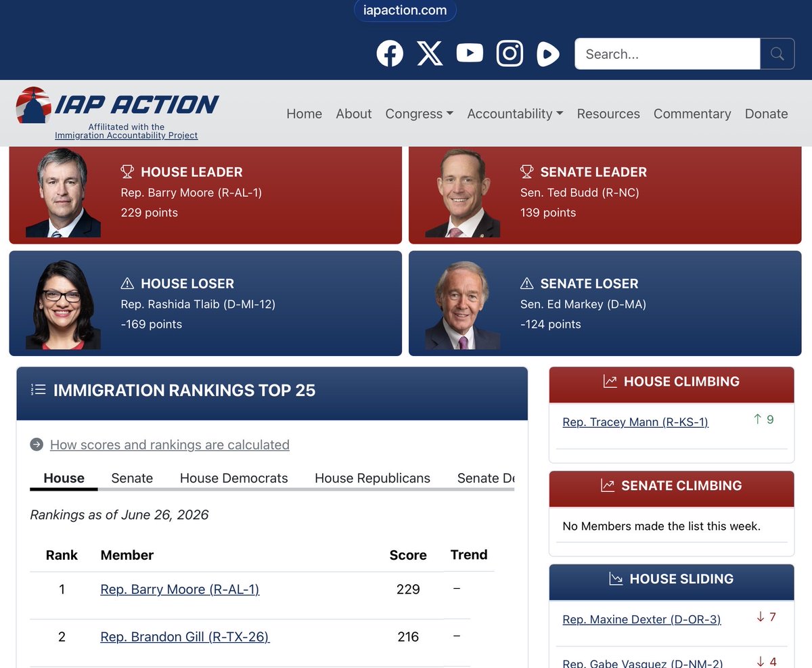Open the House Loser Rashida Tlaib card
This screenshot has height=668, width=812.
tap(205, 303)
